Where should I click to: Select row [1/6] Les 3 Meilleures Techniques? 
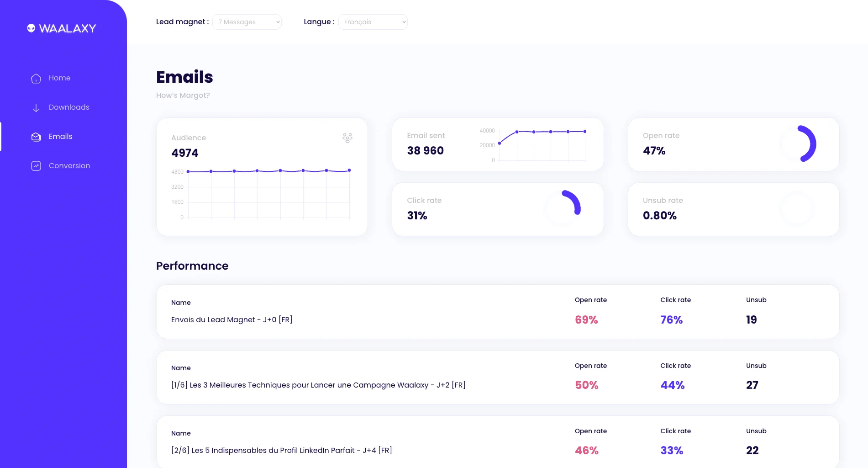coord(498,377)
